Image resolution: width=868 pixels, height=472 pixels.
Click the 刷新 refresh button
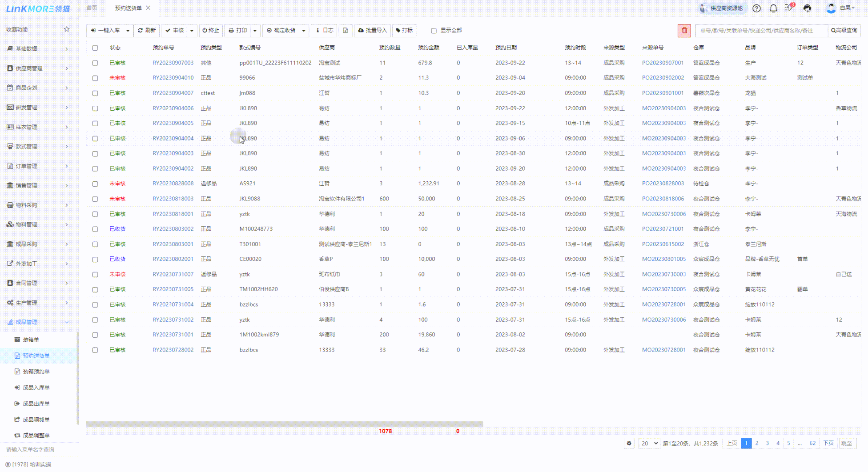tap(147, 30)
